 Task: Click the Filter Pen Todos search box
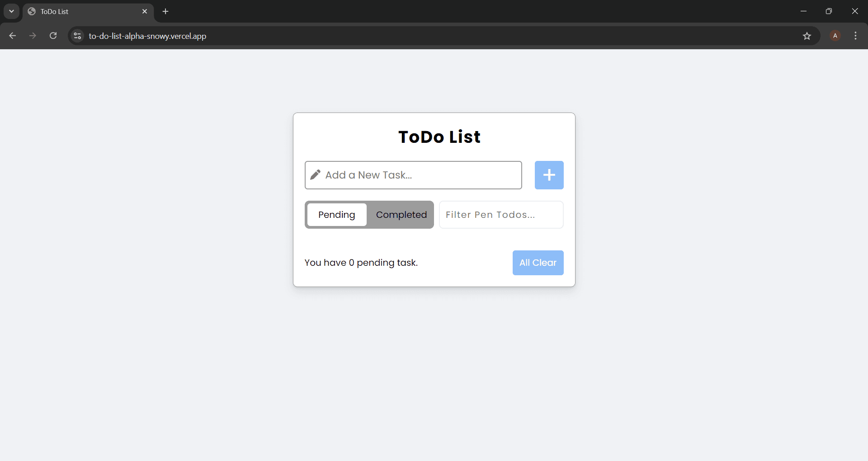pyautogui.click(x=501, y=215)
